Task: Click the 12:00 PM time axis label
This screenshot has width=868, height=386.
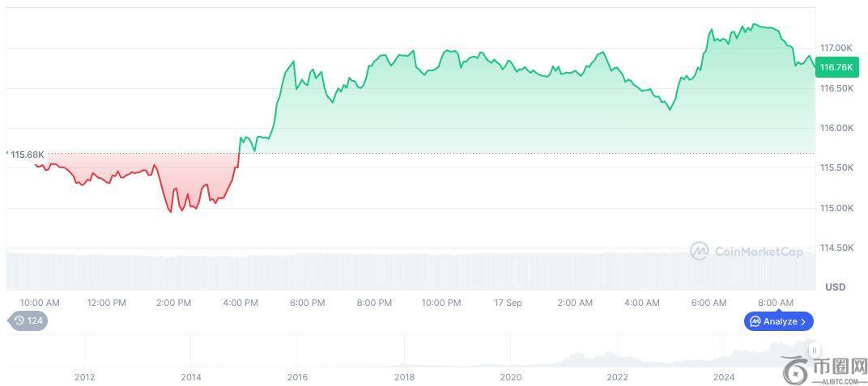Action: pos(107,303)
